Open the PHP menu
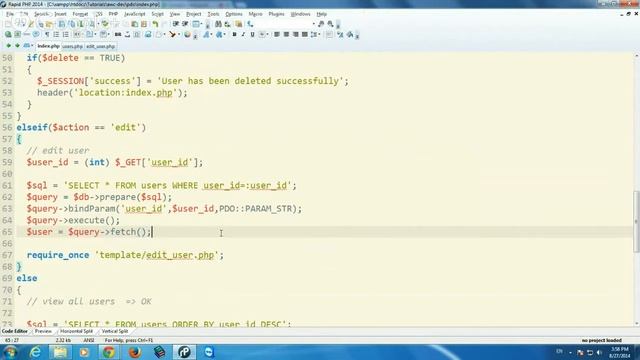 tap(113, 14)
